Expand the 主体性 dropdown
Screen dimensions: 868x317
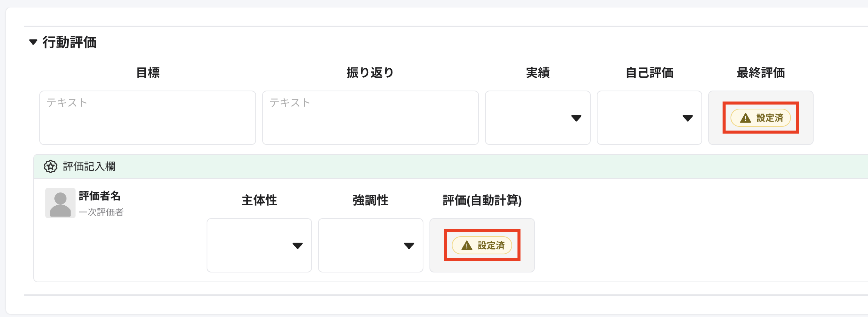pyautogui.click(x=259, y=245)
